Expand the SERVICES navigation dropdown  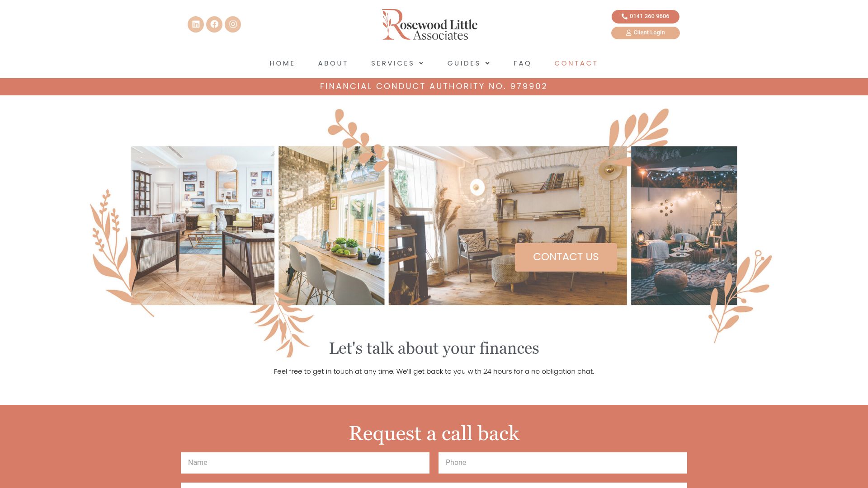point(398,63)
